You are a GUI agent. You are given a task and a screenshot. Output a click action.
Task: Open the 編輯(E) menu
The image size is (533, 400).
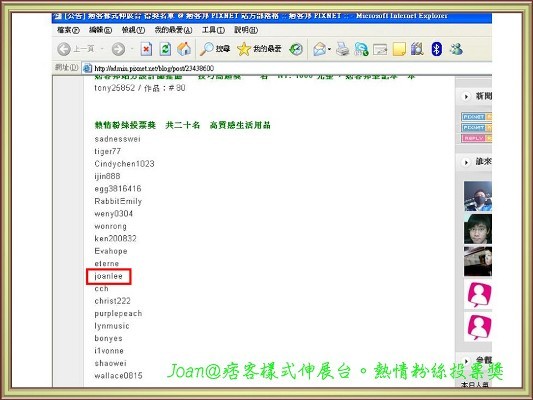[100, 30]
